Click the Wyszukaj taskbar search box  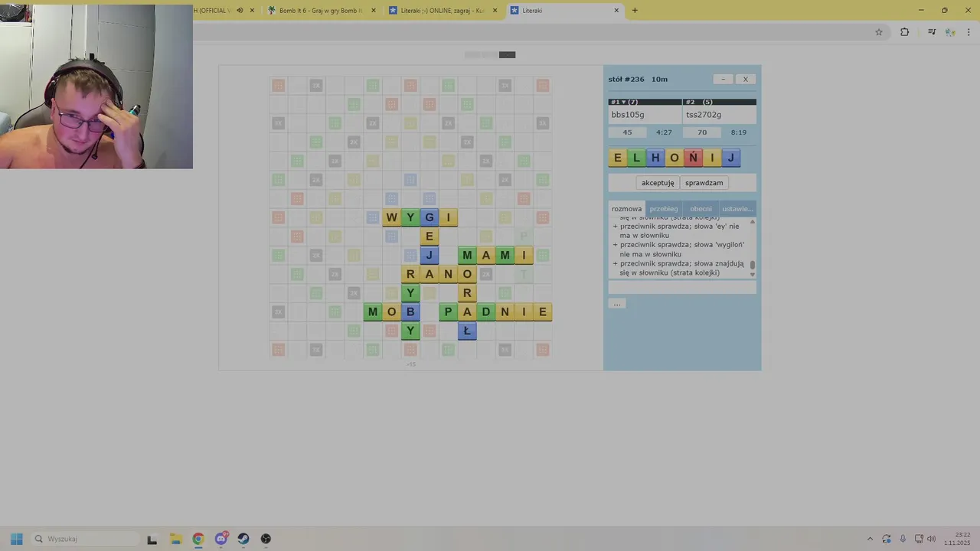[86, 539]
